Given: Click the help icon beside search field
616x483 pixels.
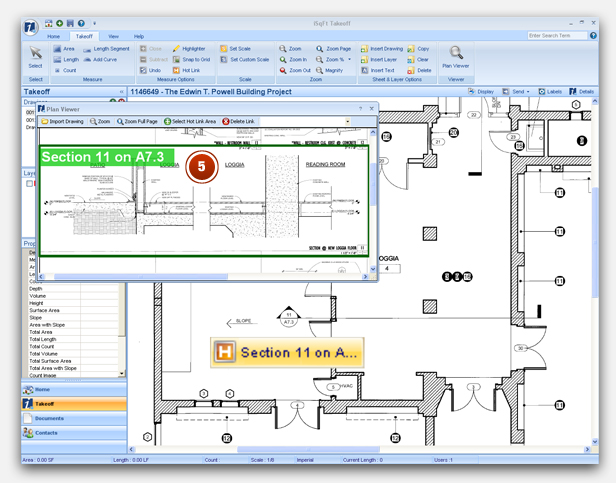Looking at the screenshot, I should click(593, 35).
